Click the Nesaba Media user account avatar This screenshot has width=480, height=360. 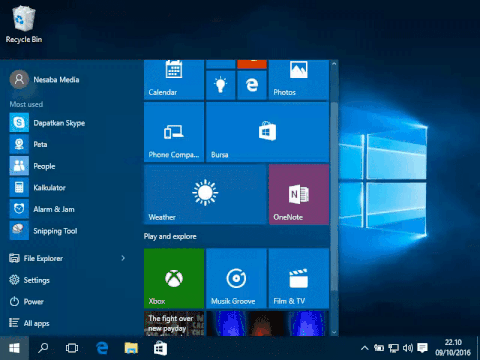coord(19,79)
